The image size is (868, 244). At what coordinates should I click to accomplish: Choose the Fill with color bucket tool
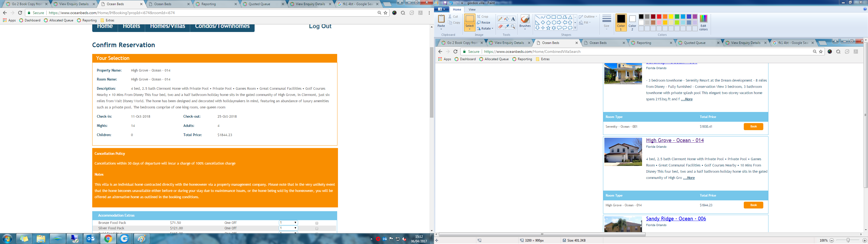[506, 19]
